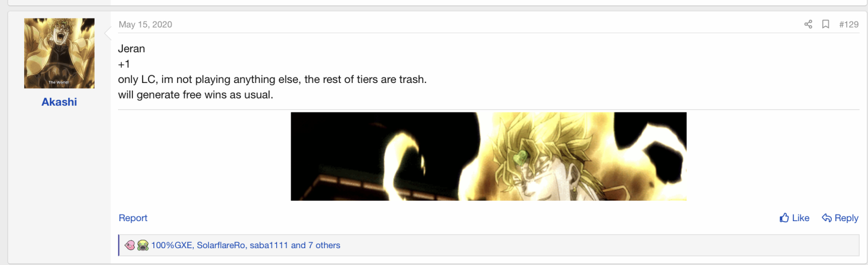Open the Akashi username profile link
Image resolution: width=868 pixels, height=265 pixels.
[59, 102]
